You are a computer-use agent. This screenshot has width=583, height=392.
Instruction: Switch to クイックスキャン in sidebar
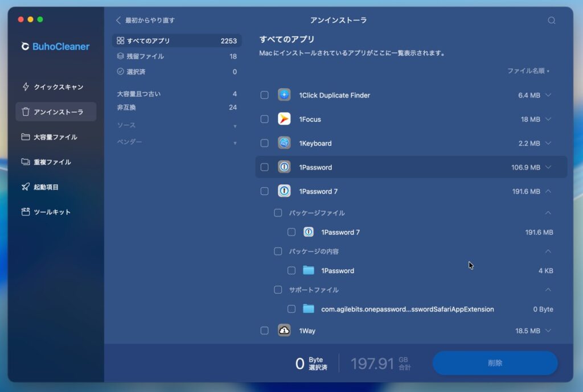(x=58, y=87)
